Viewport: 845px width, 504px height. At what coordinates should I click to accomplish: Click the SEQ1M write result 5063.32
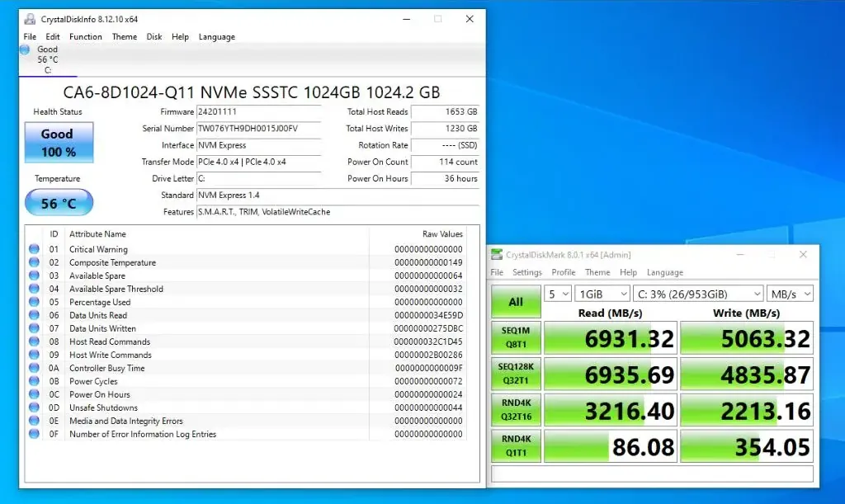[746, 337]
